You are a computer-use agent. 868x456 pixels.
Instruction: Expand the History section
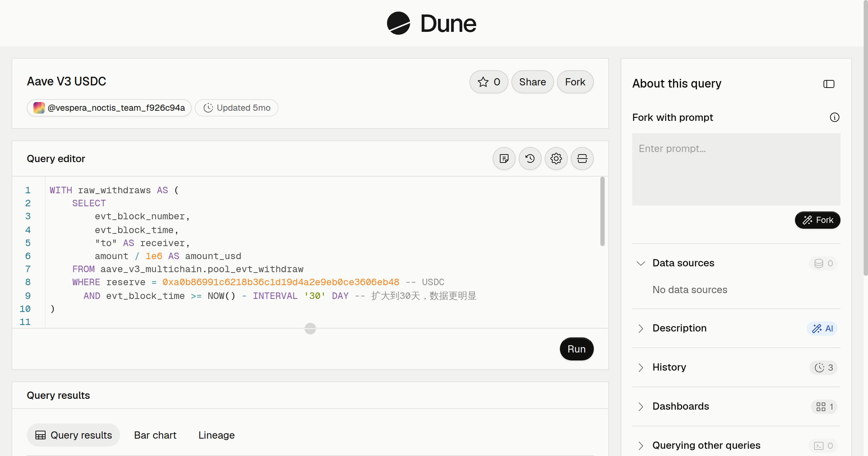tap(641, 367)
